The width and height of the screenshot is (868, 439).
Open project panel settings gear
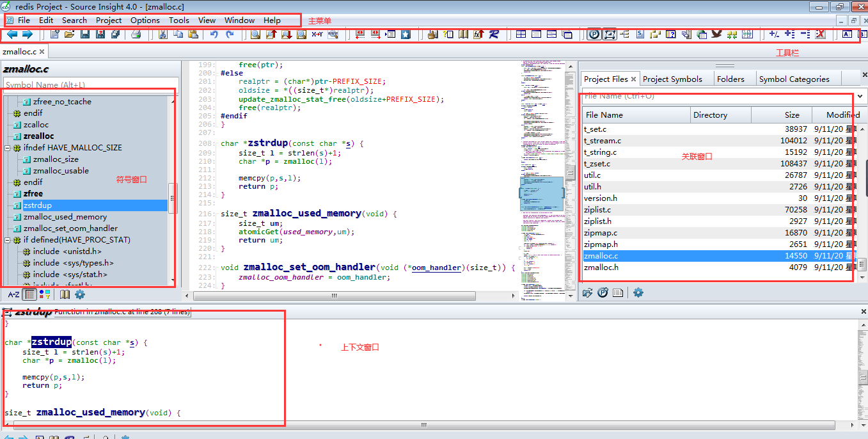(x=638, y=292)
